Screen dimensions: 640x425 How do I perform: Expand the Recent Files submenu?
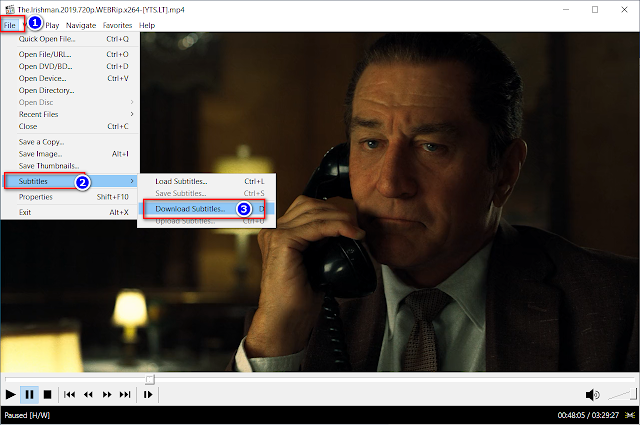point(71,114)
